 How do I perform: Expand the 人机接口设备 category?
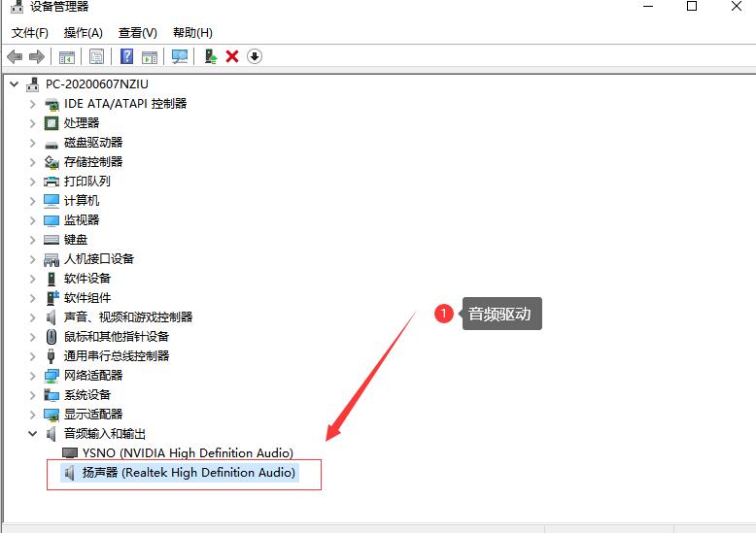(x=32, y=259)
